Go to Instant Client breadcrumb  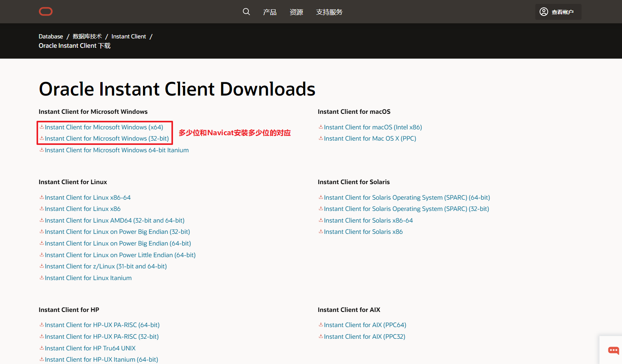[129, 37]
